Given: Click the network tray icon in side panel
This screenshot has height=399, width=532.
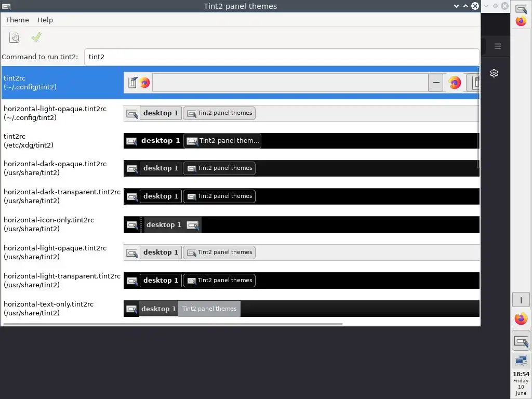Looking at the screenshot, I should 521,361.
